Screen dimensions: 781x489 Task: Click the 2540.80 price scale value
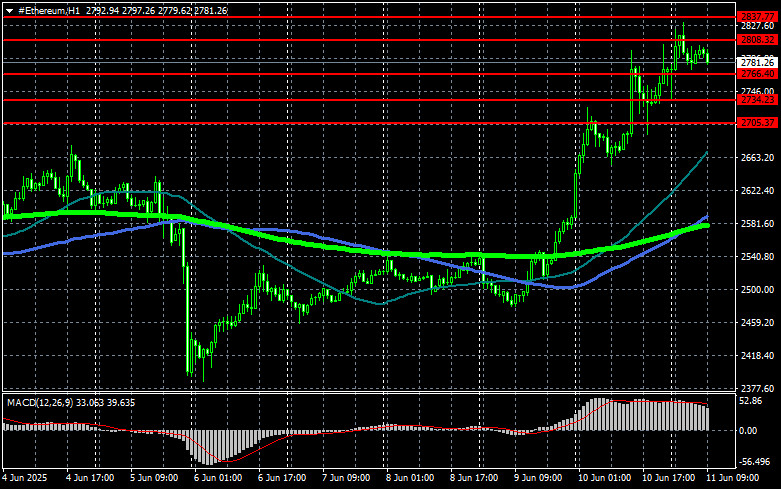point(757,256)
